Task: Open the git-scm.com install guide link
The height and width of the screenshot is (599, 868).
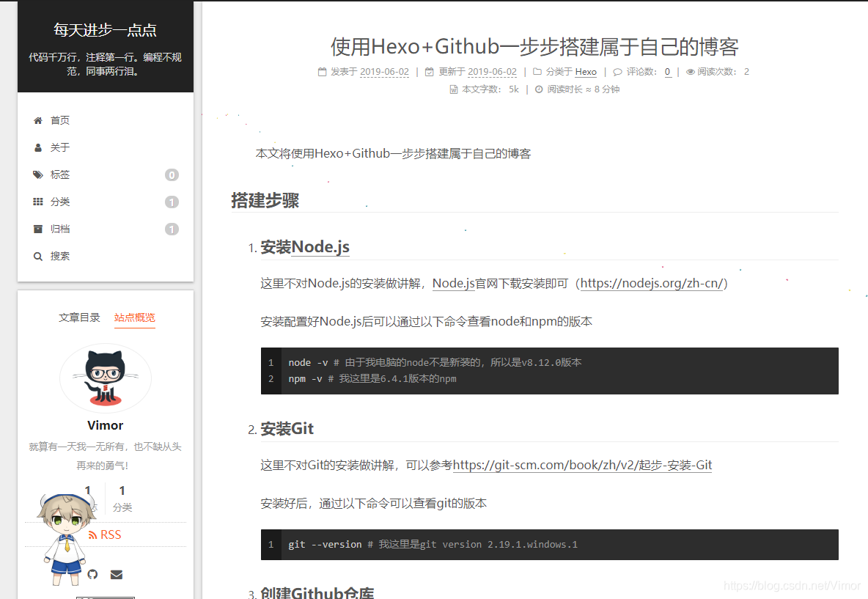Action: 582,465
